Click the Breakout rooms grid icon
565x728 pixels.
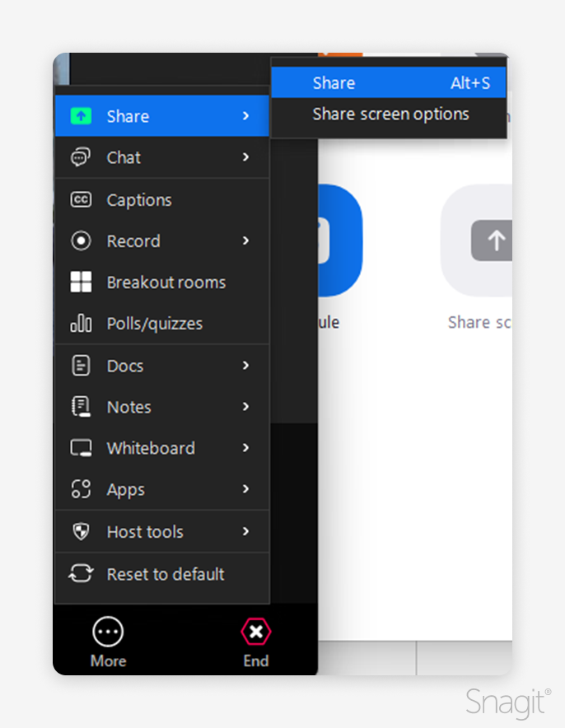(x=81, y=282)
